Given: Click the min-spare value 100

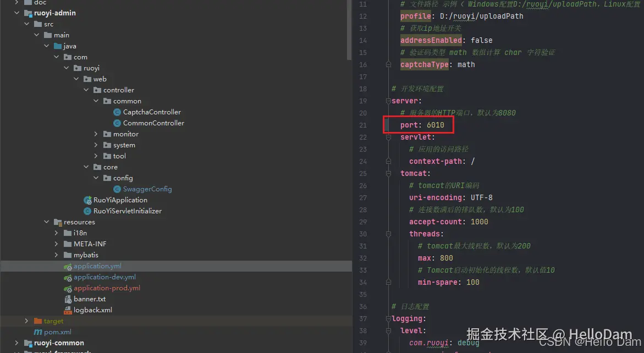Looking at the screenshot, I should click(473, 283).
